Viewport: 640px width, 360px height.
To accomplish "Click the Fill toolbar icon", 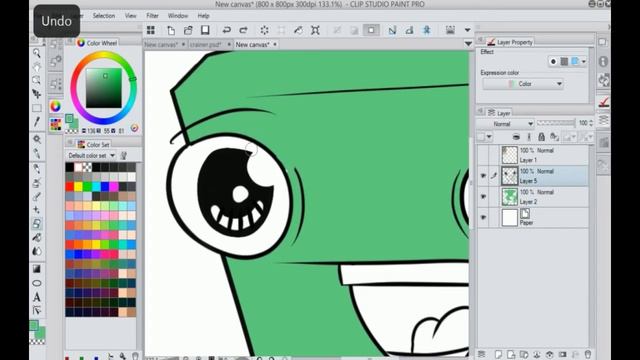I will pos(298,30).
